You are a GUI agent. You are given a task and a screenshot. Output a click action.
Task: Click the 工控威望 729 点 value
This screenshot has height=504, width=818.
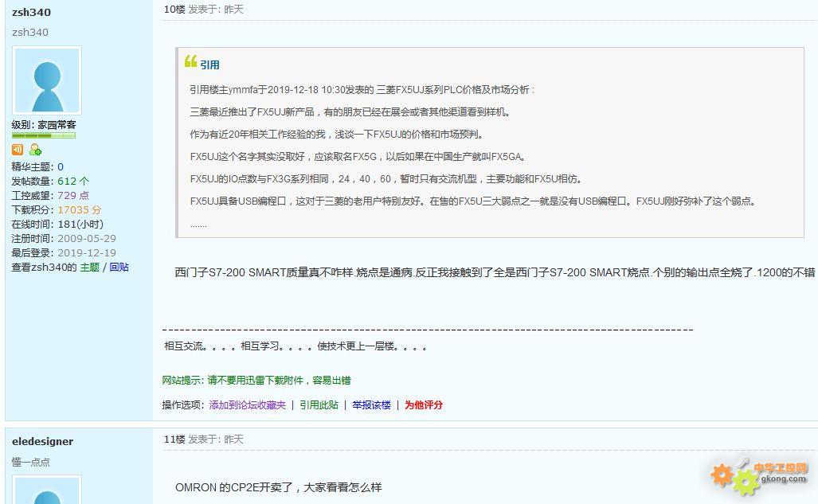[x=73, y=195]
